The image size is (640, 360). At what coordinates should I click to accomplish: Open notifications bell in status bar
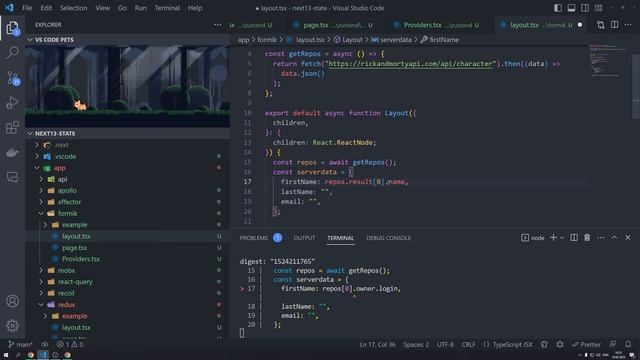click(x=628, y=344)
